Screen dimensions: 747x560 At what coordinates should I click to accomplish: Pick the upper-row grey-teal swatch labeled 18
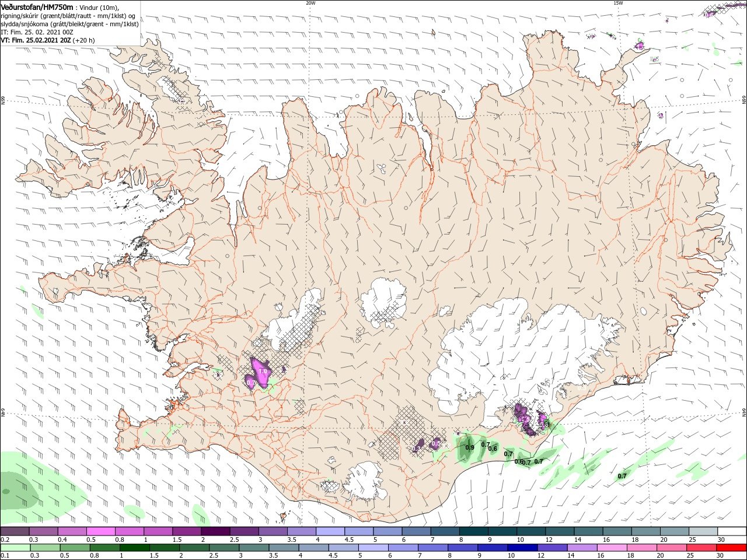[646, 531]
